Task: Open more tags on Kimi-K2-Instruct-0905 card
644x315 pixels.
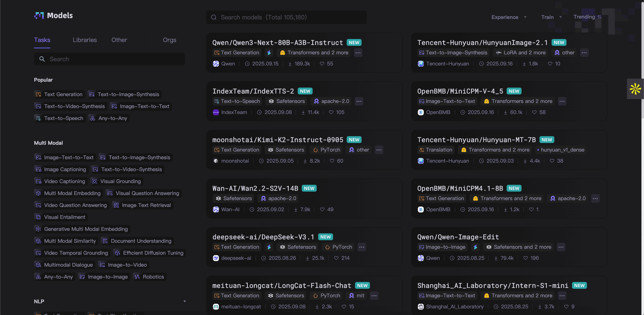Action: [x=379, y=150]
